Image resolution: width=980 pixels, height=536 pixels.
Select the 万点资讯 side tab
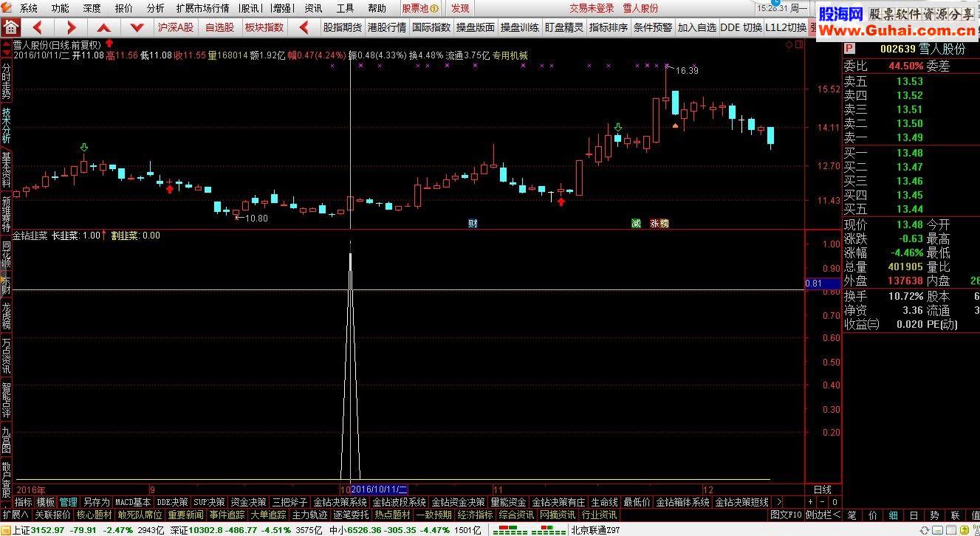tap(6, 355)
